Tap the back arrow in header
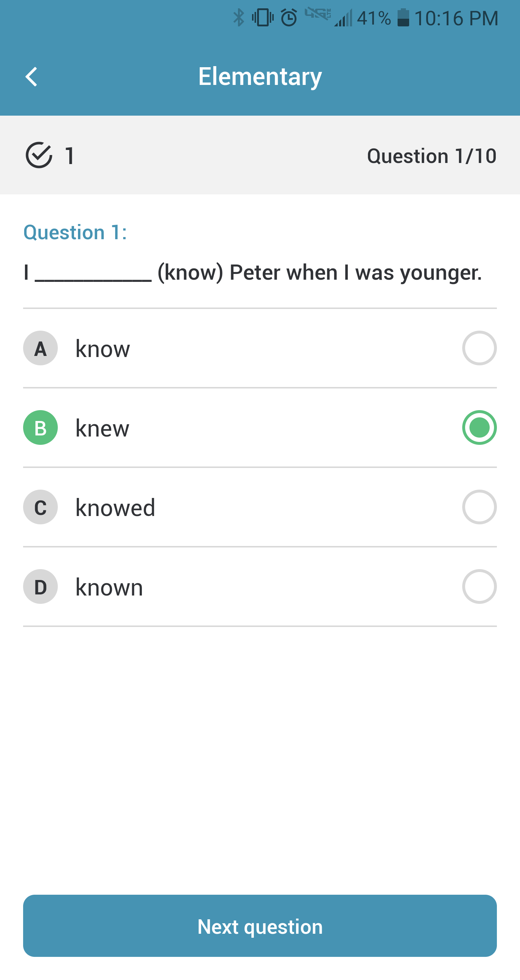 click(x=31, y=77)
